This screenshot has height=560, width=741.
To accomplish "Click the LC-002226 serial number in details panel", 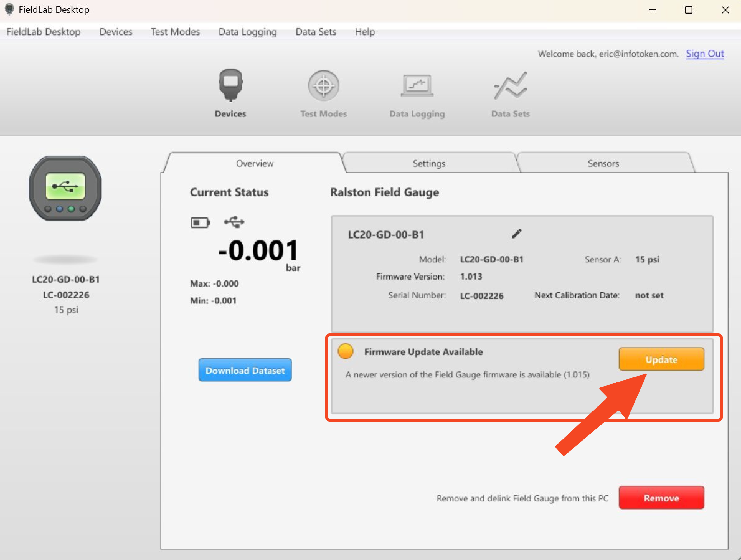I will 481,296.
